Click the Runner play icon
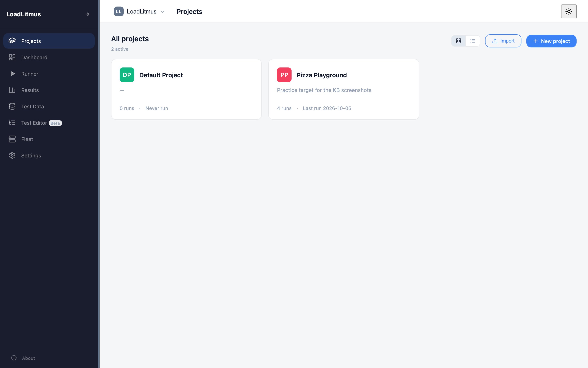The width and height of the screenshot is (588, 368). click(x=12, y=74)
